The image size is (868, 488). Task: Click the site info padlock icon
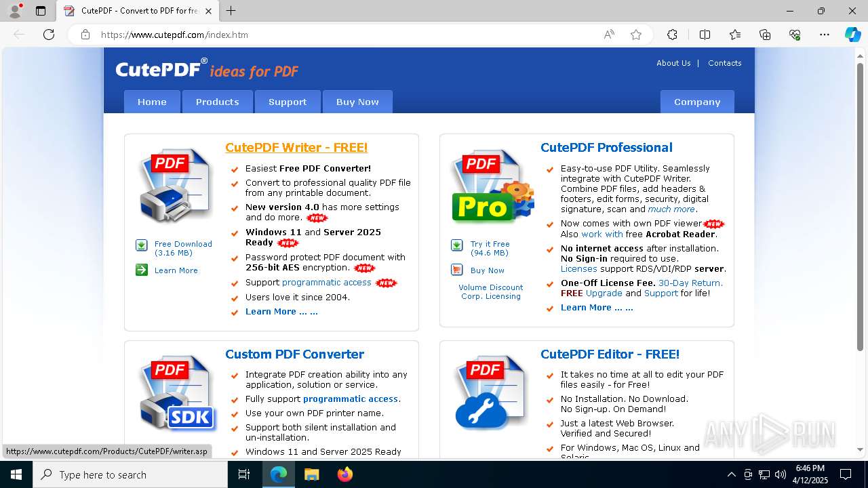[85, 35]
